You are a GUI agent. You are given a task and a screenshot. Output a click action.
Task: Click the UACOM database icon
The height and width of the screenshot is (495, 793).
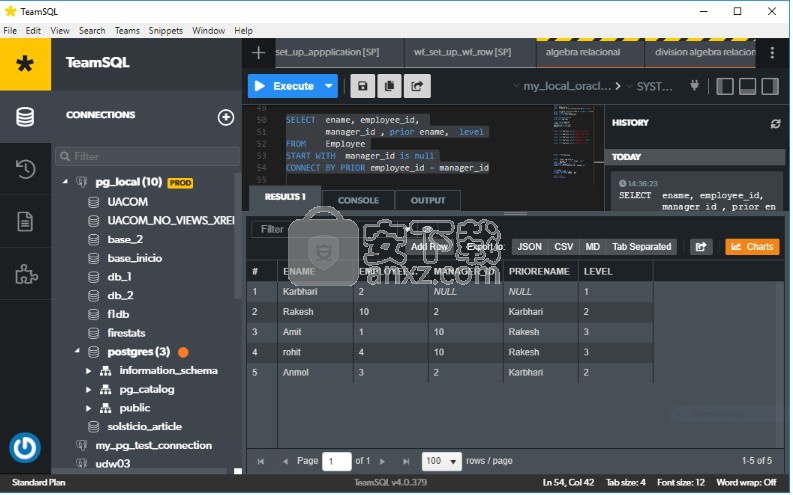point(94,203)
